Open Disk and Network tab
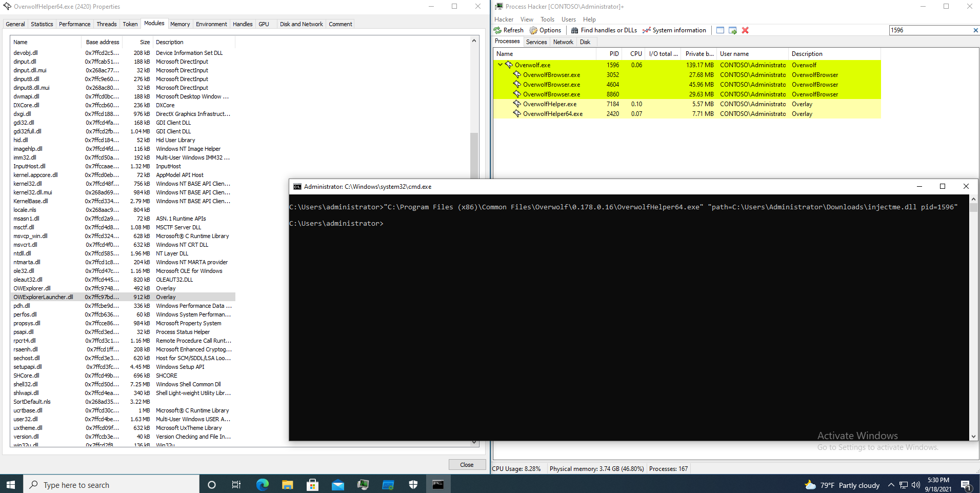Image resolution: width=980 pixels, height=493 pixels. pos(302,24)
